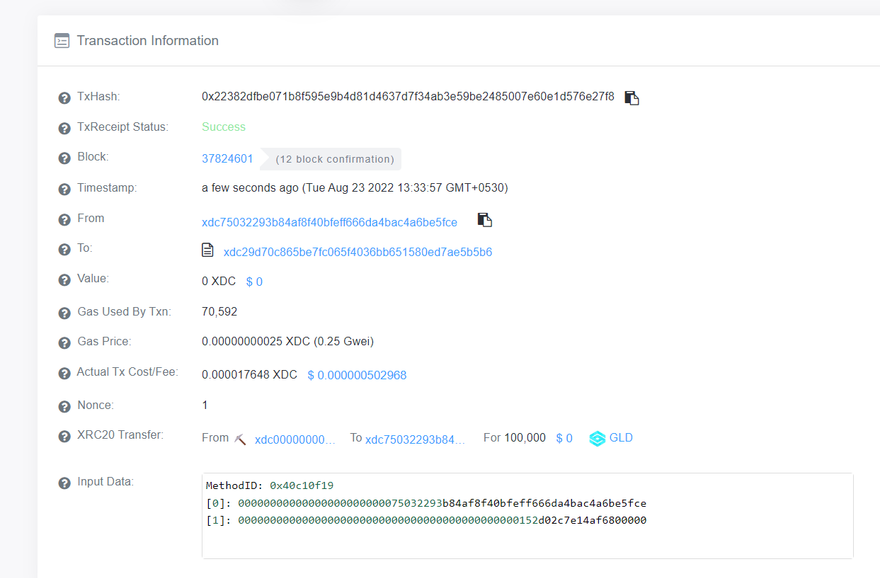
Task: Click the help icon beside XRC20 Transfer
Action: [65, 437]
